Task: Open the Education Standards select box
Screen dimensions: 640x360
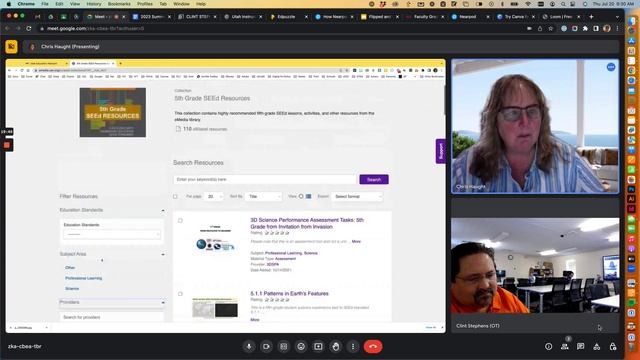Action: coord(111,235)
